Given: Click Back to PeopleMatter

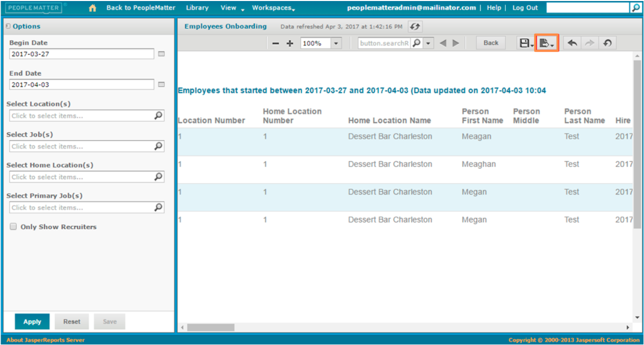Looking at the screenshot, I should point(141,8).
